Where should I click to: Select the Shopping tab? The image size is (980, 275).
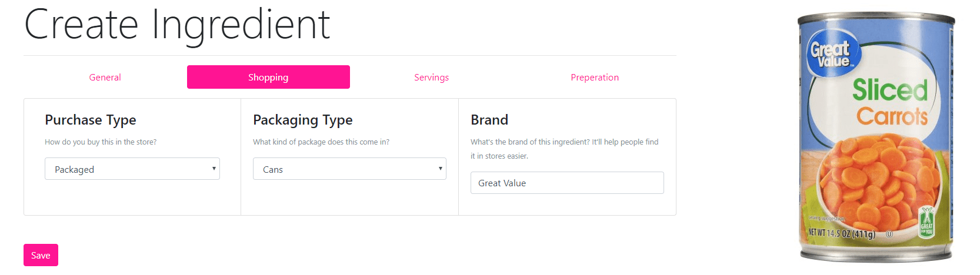point(268,78)
